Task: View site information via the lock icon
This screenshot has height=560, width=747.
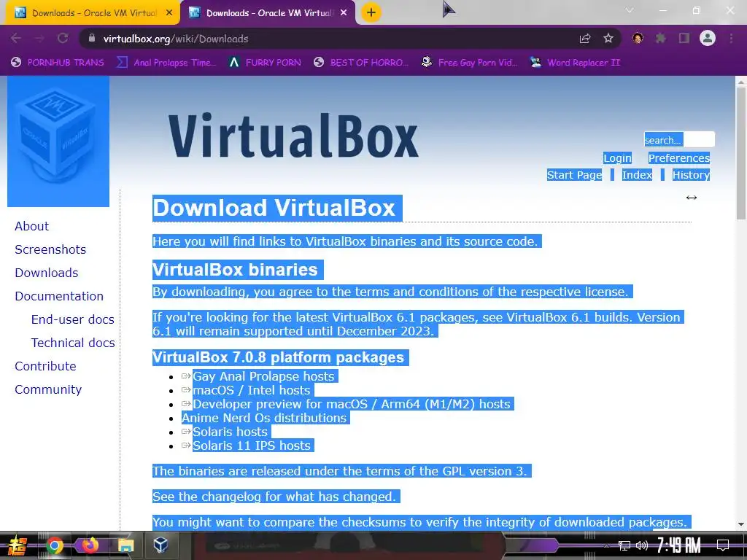Action: (92, 39)
